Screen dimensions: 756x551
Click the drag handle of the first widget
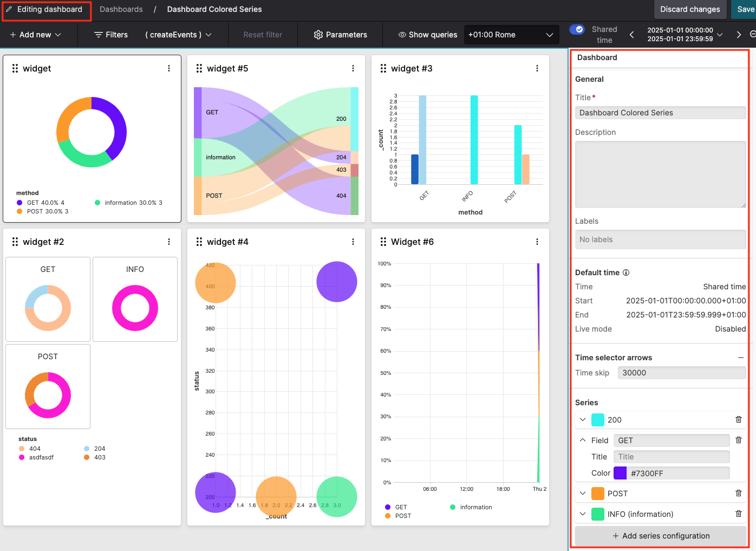15,68
